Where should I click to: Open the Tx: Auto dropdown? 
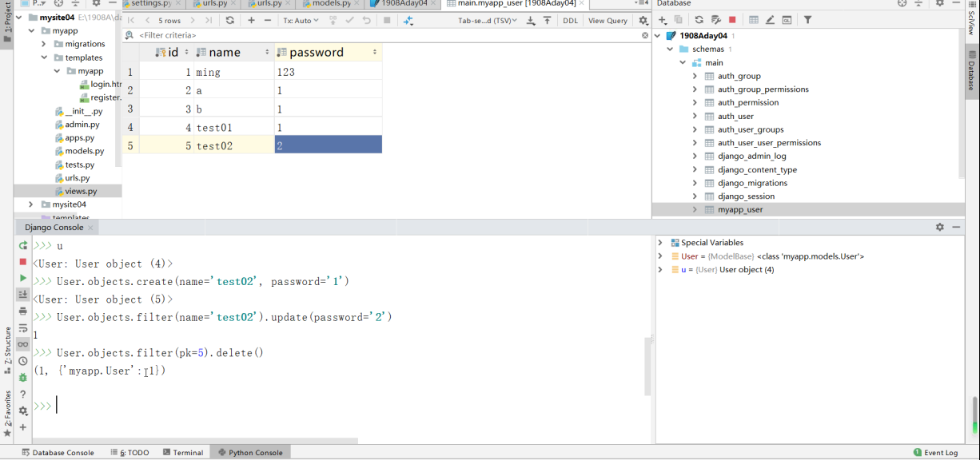click(x=301, y=21)
